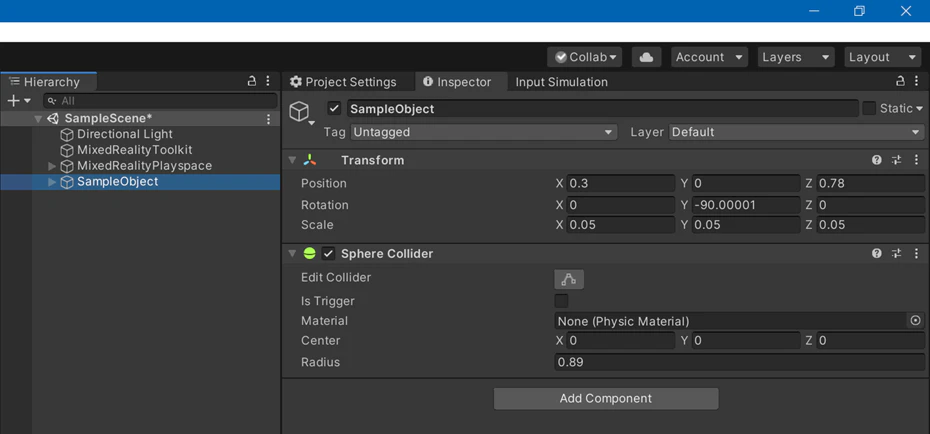Viewport: 930px width, 434px height.
Task: Click the Add Component button
Action: (606, 398)
